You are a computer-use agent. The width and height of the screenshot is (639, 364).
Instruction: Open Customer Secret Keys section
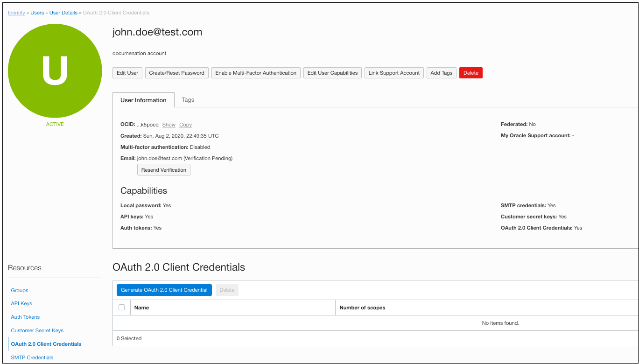37,330
